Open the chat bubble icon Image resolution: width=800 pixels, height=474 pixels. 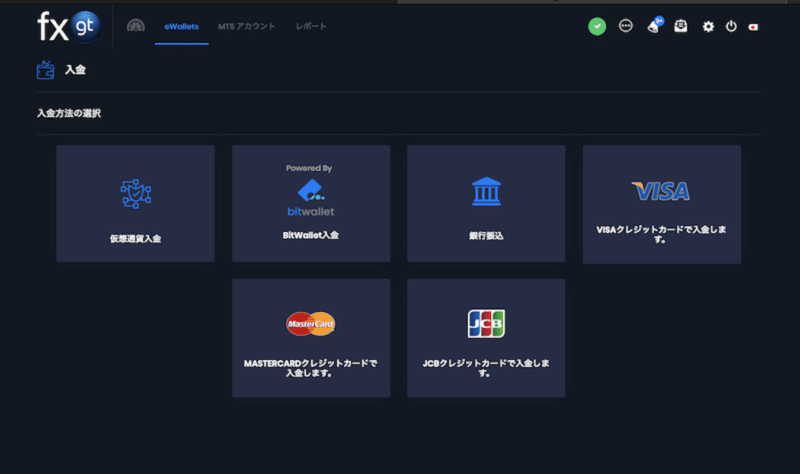(626, 26)
